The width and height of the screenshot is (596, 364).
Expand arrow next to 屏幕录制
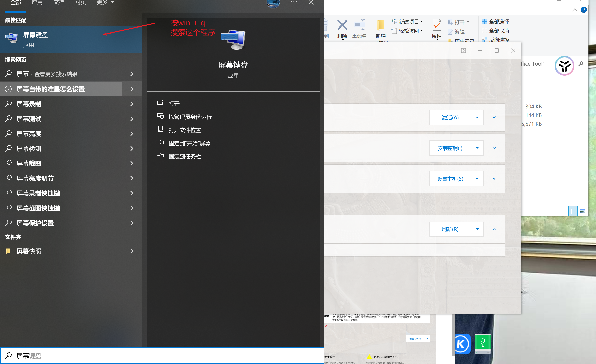[132, 104]
